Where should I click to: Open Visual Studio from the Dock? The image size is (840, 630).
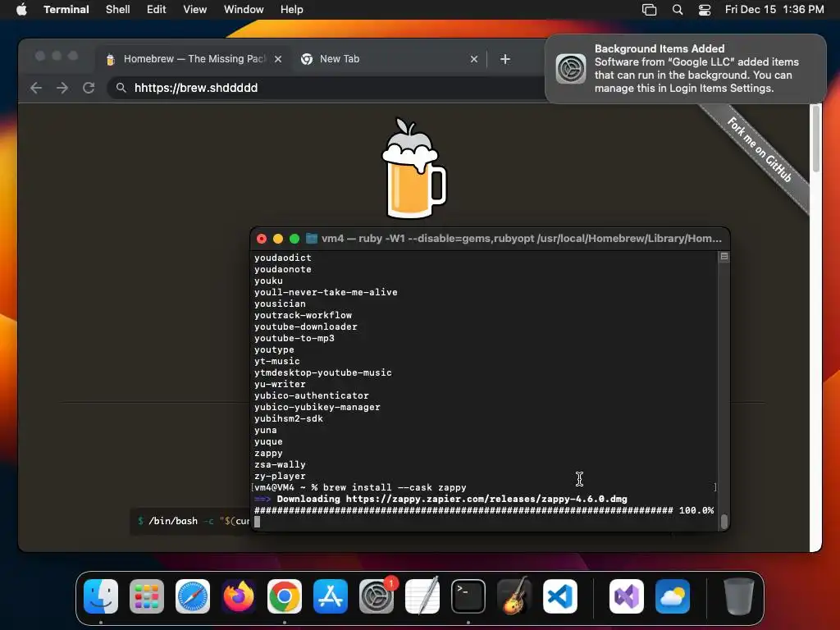pos(626,596)
